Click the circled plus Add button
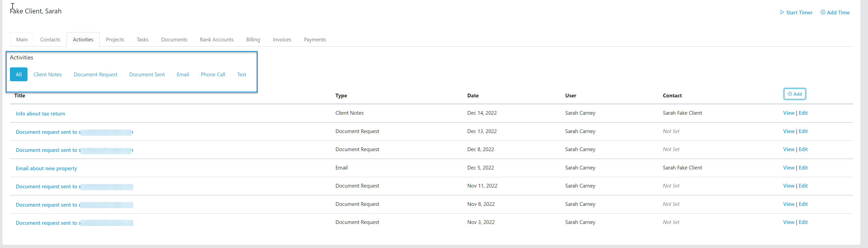 (x=794, y=94)
